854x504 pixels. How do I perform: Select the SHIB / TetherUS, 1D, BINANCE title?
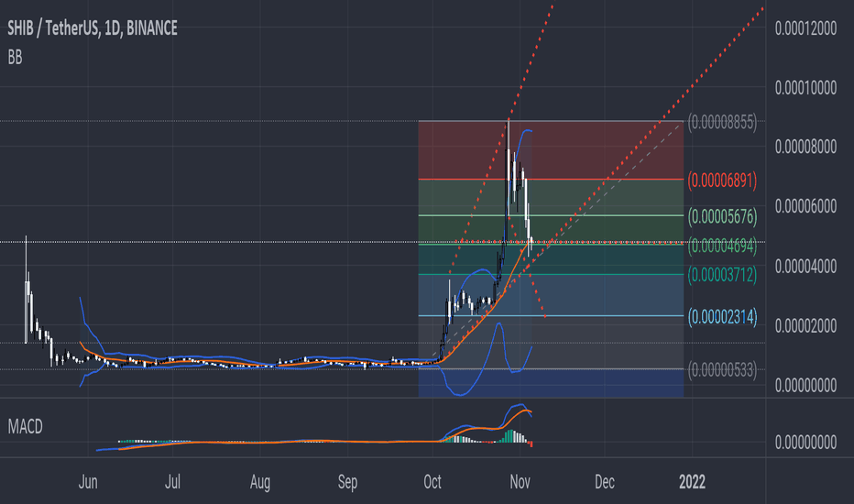(x=93, y=27)
